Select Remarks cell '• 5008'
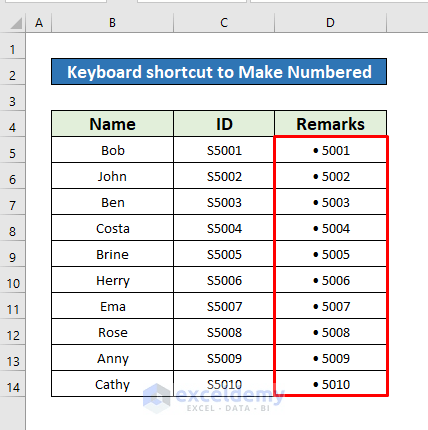This screenshot has height=430, width=428. click(x=330, y=332)
